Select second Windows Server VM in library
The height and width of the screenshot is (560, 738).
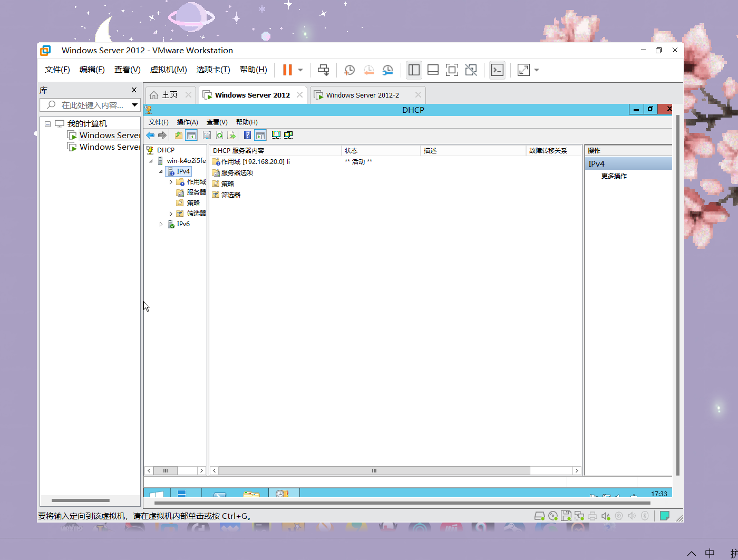103,147
